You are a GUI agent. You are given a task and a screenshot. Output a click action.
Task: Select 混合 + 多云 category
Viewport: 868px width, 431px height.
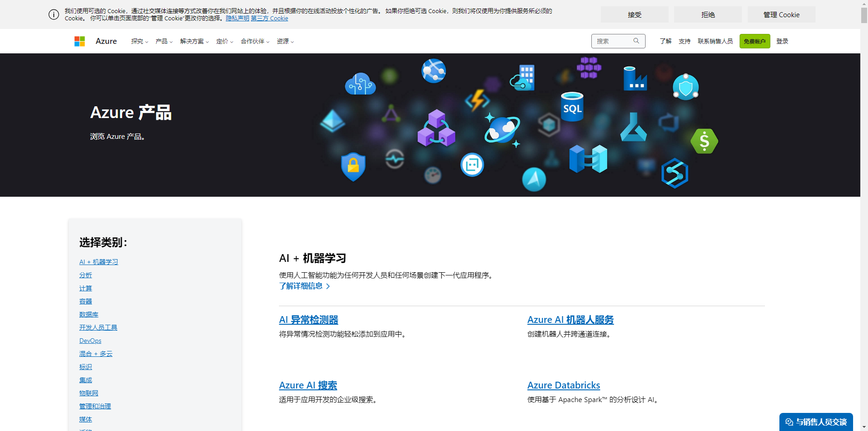[x=96, y=354]
